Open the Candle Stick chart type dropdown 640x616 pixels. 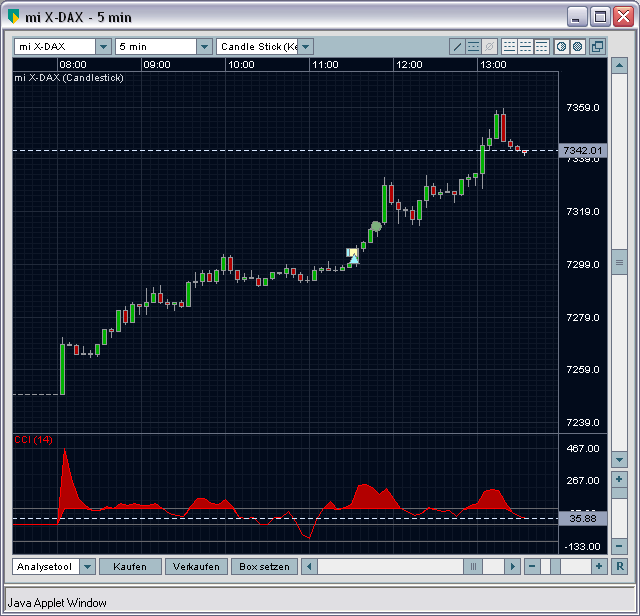pos(305,47)
